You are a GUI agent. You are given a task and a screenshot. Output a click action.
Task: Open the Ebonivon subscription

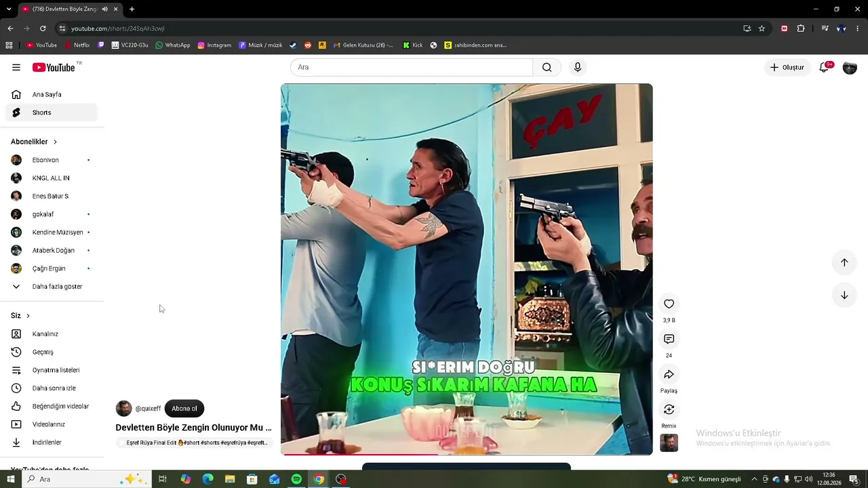click(x=52, y=160)
